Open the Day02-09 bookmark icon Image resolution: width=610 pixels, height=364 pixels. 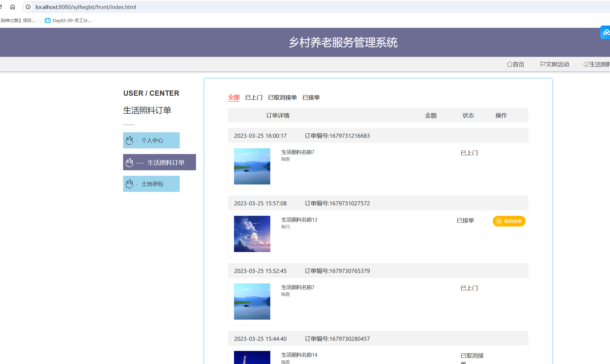coord(47,20)
